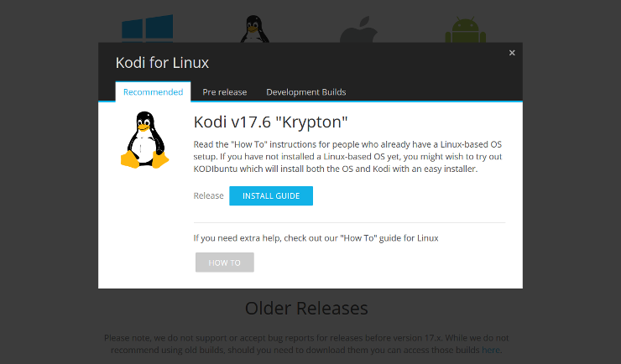This screenshot has height=364, width=621.
Task: Click the 'If you need extra help' sentence
Action: tap(316, 238)
